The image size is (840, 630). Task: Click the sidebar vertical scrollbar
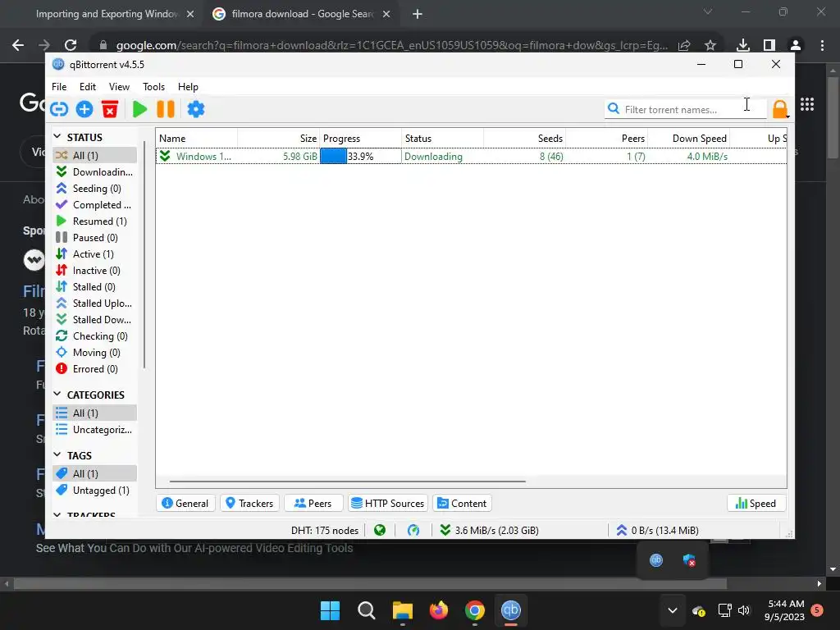pos(144,255)
